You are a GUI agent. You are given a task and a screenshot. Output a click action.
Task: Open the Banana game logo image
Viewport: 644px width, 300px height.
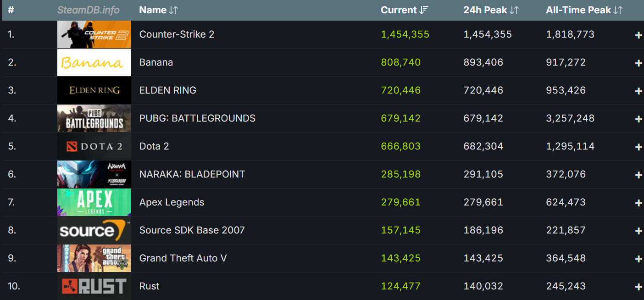point(94,62)
